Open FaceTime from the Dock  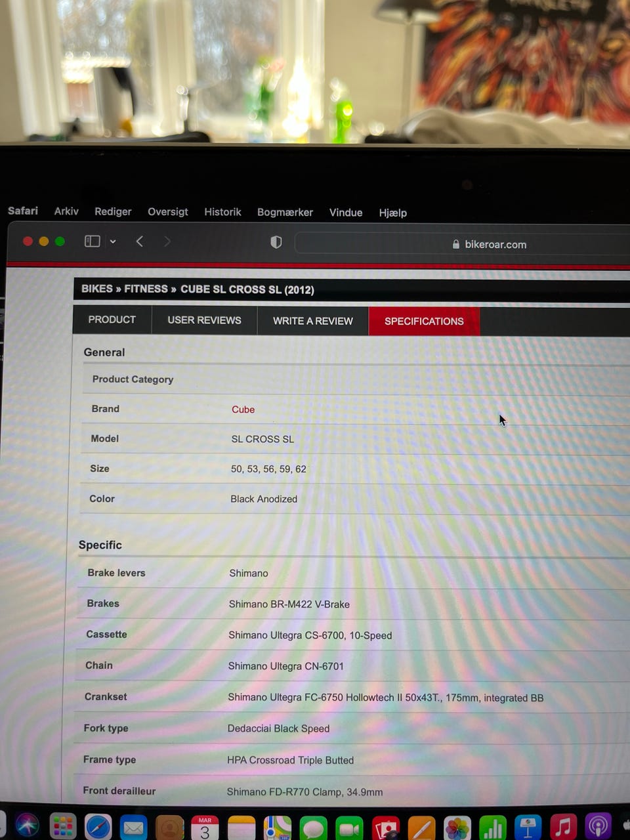tap(349, 828)
